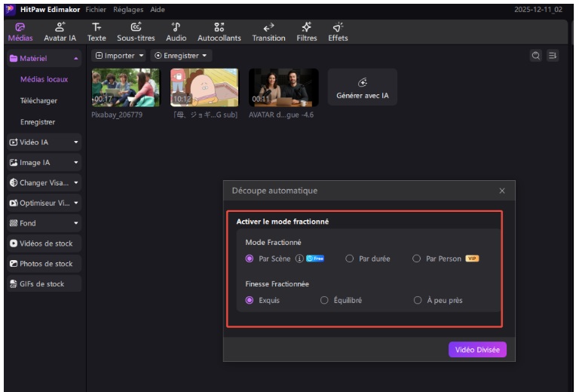
Task: Open the Sous-titres panel
Action: [135, 32]
